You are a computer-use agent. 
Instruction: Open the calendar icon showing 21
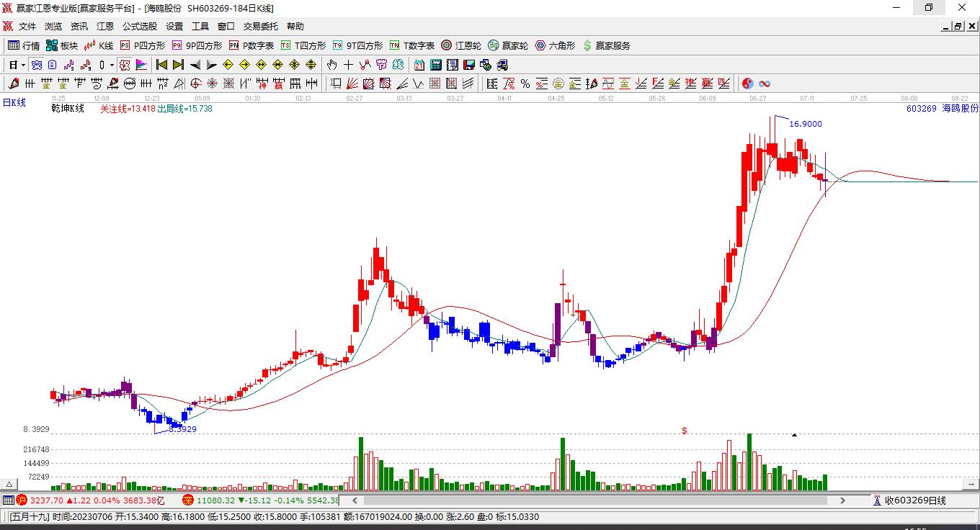[419, 65]
